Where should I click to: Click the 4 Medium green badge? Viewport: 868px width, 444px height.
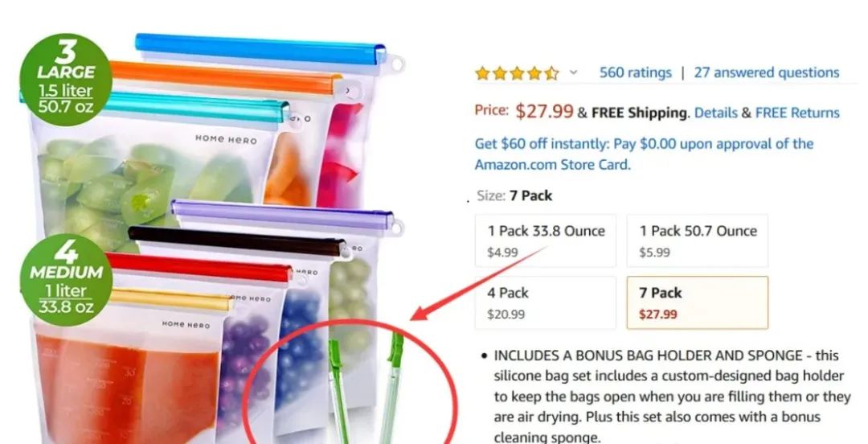tap(66, 280)
